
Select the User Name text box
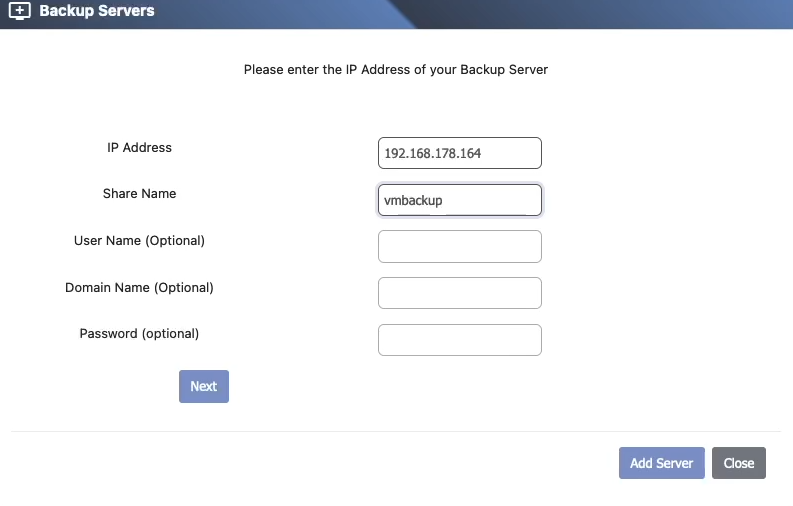(459, 246)
